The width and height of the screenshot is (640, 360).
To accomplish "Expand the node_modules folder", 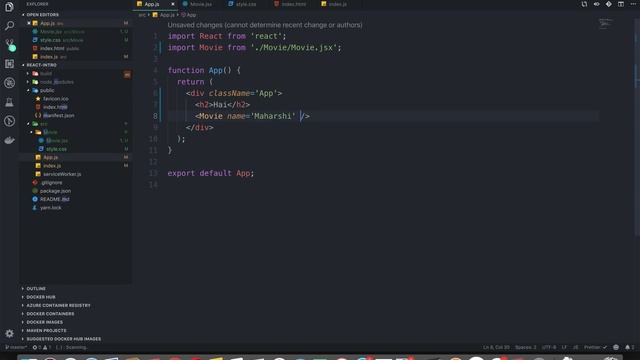I will [x=57, y=82].
